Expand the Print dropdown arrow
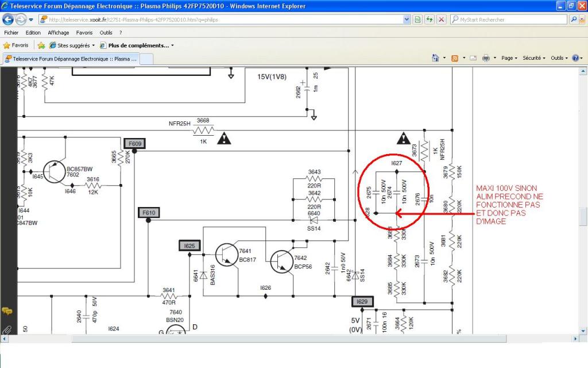The image size is (588, 368). [494, 58]
